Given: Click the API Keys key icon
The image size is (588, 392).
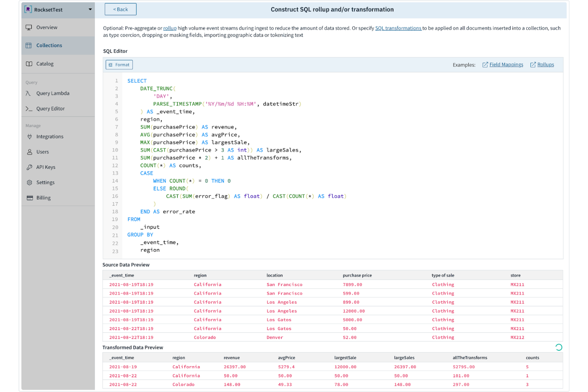Looking at the screenshot, I should pyautogui.click(x=29, y=167).
